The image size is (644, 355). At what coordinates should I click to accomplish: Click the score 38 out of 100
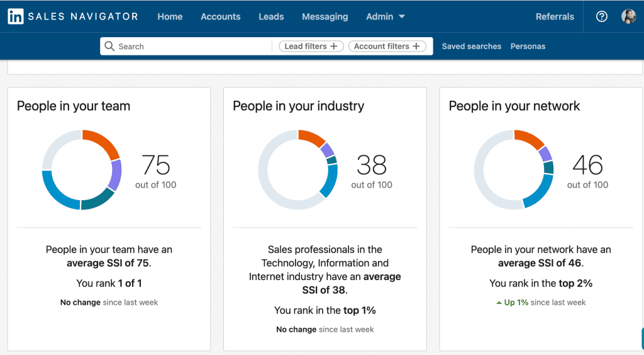pos(372,171)
